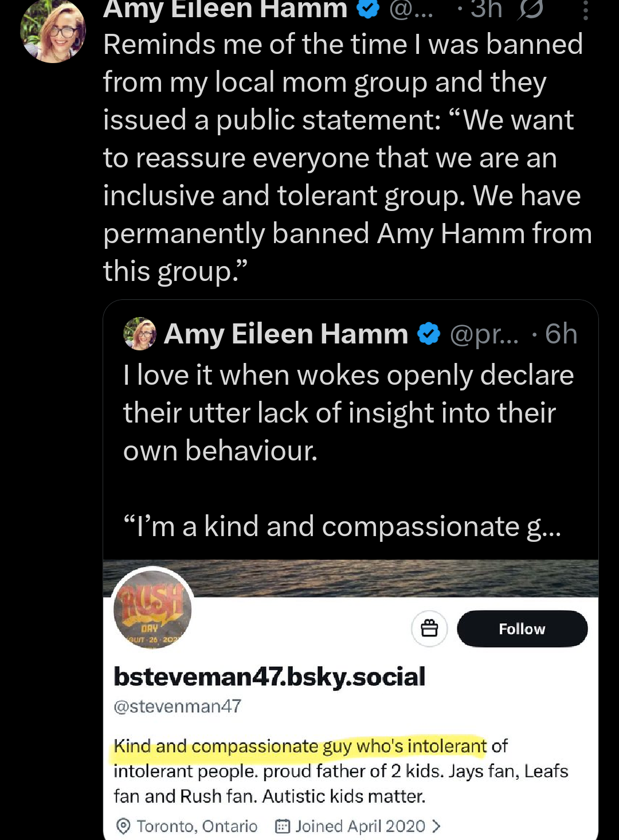Click the location pin icon near Toronto, Ontario
The height and width of the screenshot is (840, 619).
(x=122, y=826)
